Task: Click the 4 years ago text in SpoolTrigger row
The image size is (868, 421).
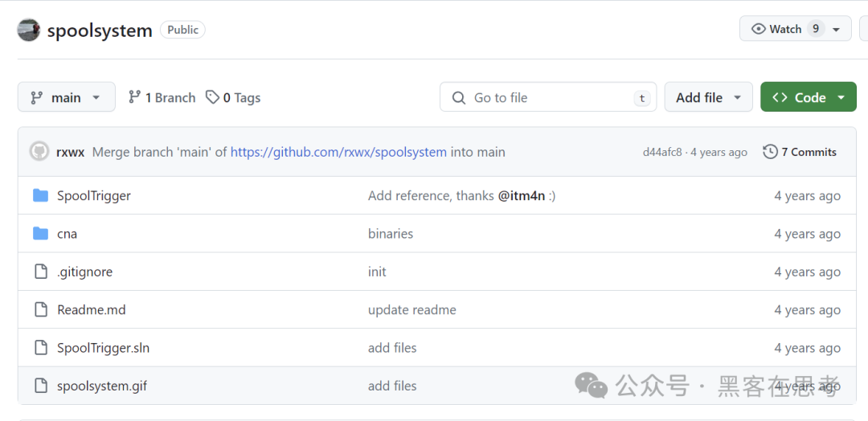Action: tap(807, 196)
